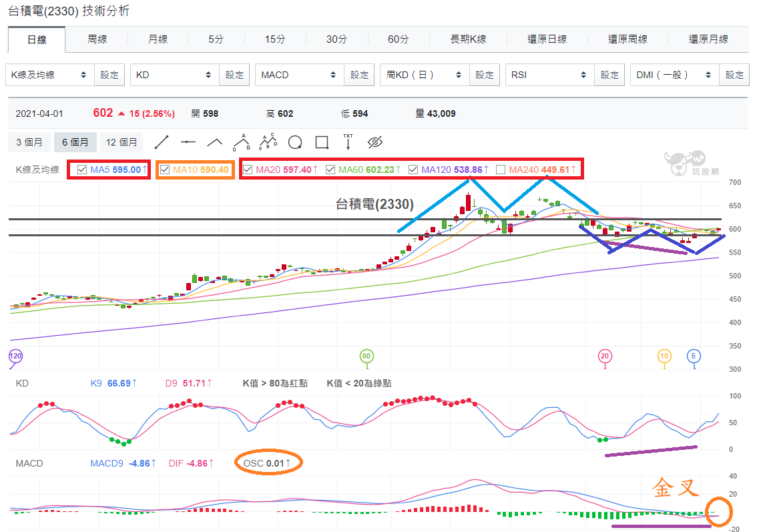Choose the rectangle drawing tool
This screenshot has height=532, width=761.
pos(322,142)
